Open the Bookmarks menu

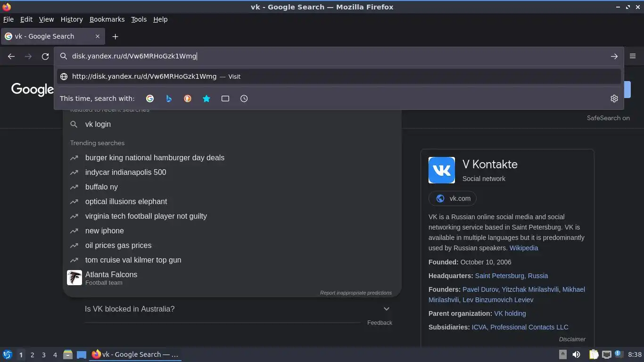[x=107, y=19]
